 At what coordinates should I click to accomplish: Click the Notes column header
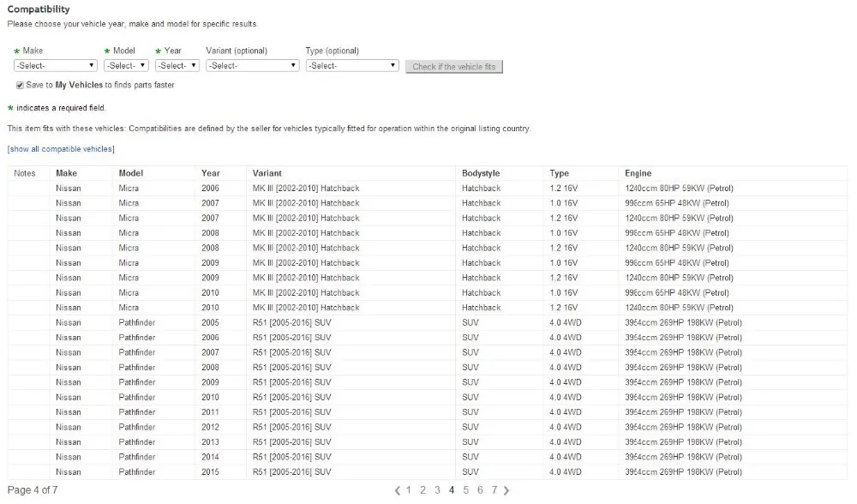click(25, 173)
